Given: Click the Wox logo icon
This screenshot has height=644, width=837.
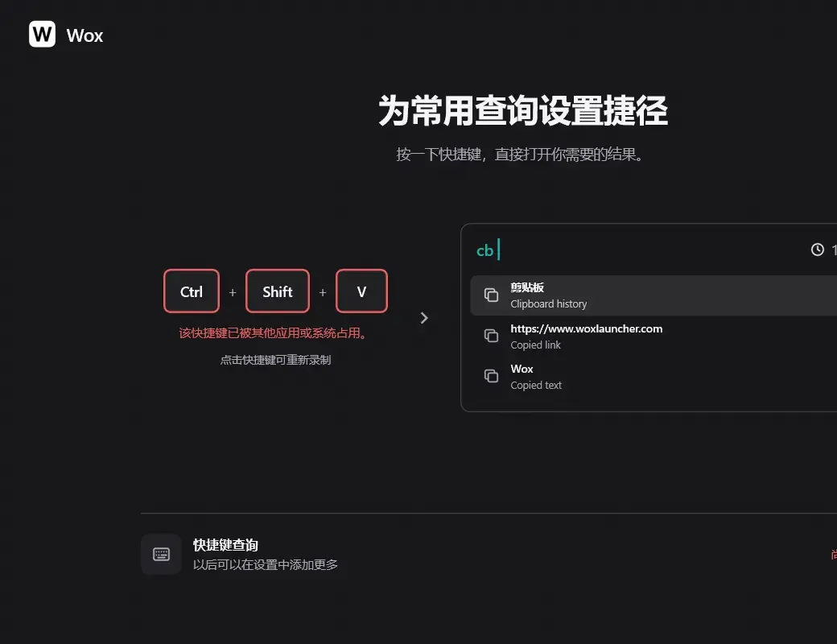Looking at the screenshot, I should pyautogui.click(x=42, y=34).
